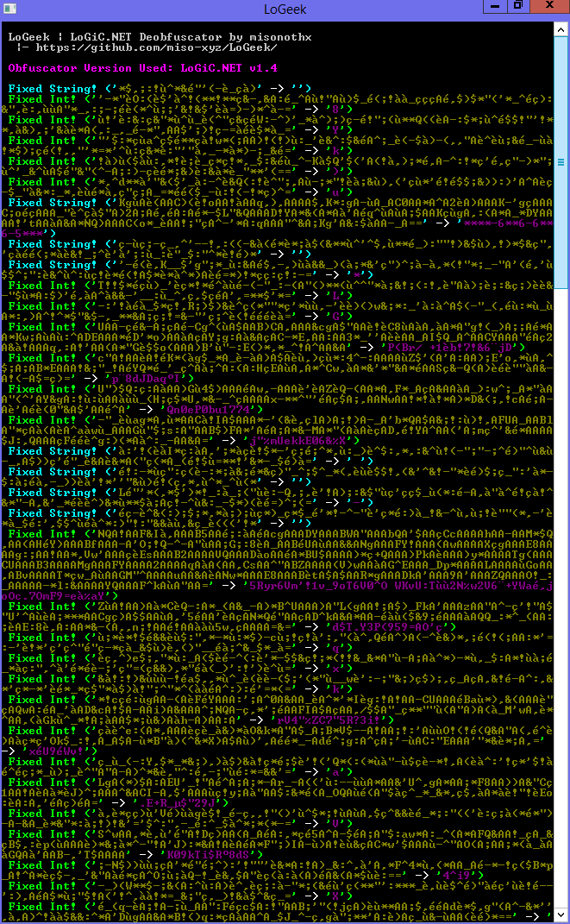Image resolution: width=570 pixels, height=924 pixels.
Task: Click the decoded value 'p¨8dJDaq°I'
Action: click(146, 379)
